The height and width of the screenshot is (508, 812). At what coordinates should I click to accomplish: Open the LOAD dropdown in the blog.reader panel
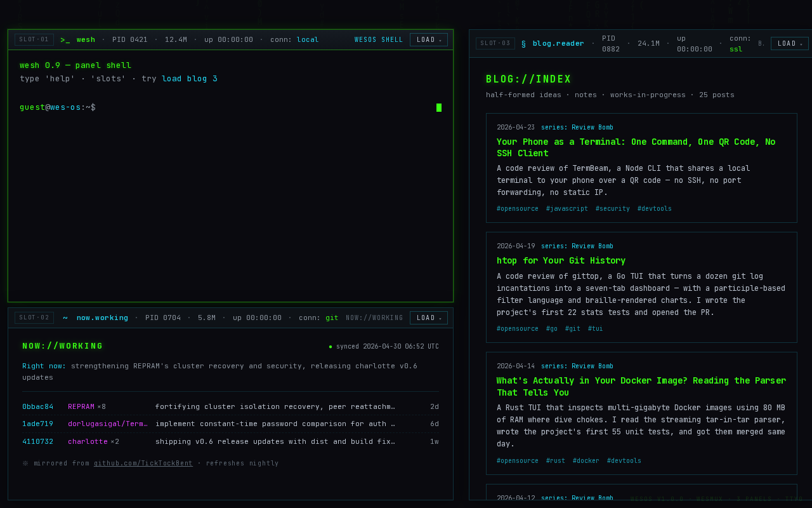click(x=790, y=43)
